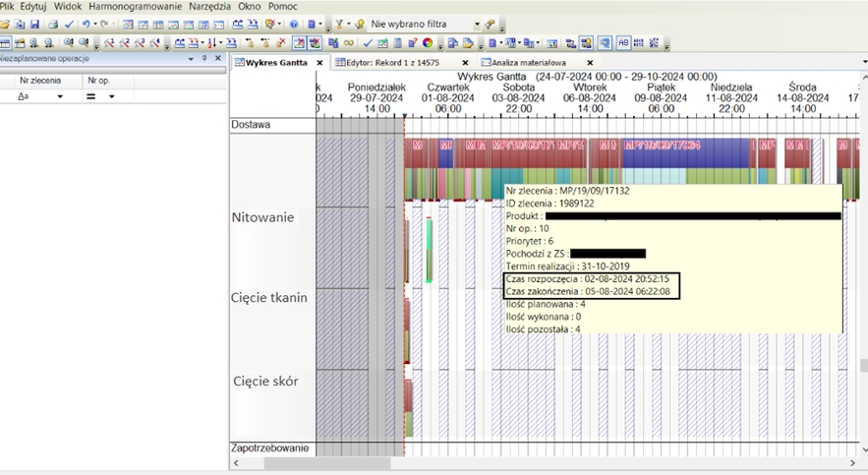Toggle the AB labels button
This screenshot has width=868, height=475.
623,42
